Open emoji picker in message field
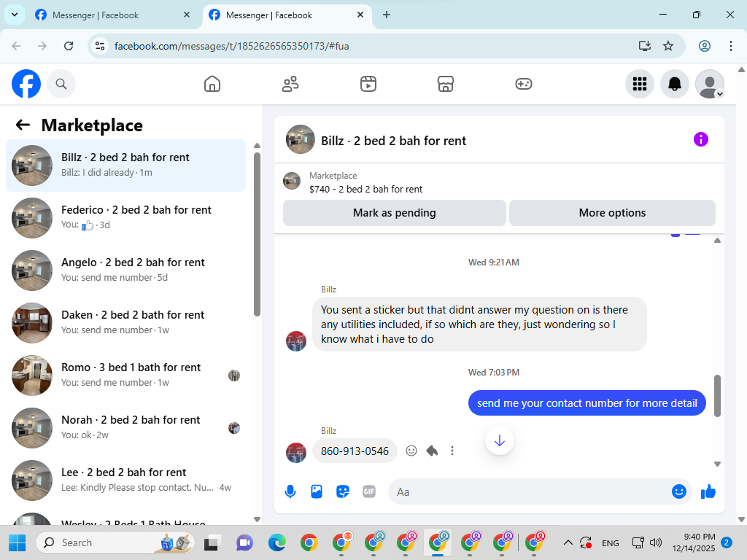Image resolution: width=747 pixels, height=560 pixels. pos(678,491)
